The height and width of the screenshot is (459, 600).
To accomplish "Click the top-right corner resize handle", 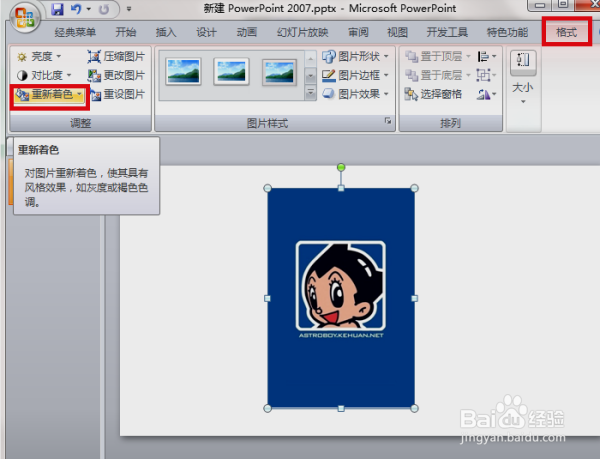I will pyautogui.click(x=414, y=188).
